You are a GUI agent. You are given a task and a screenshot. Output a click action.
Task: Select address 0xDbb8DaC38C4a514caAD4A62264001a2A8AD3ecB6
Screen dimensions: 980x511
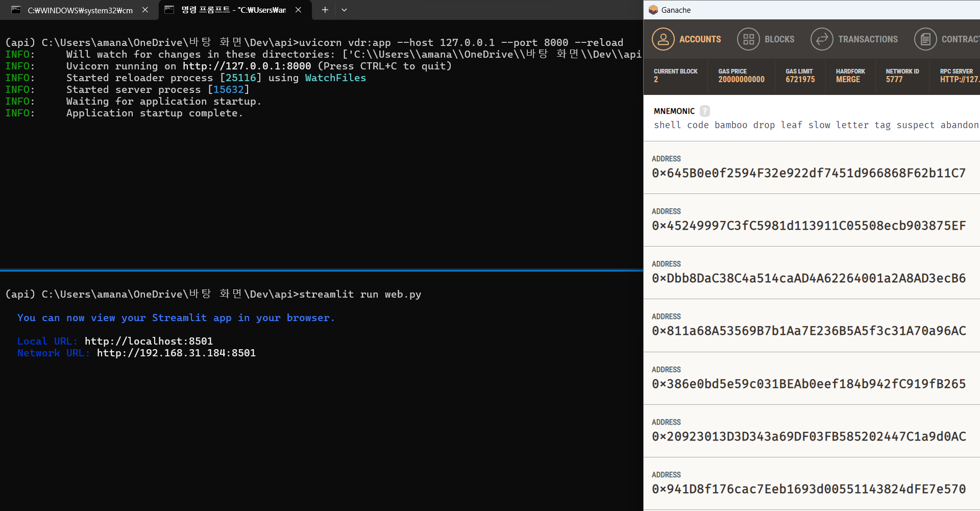pos(808,278)
